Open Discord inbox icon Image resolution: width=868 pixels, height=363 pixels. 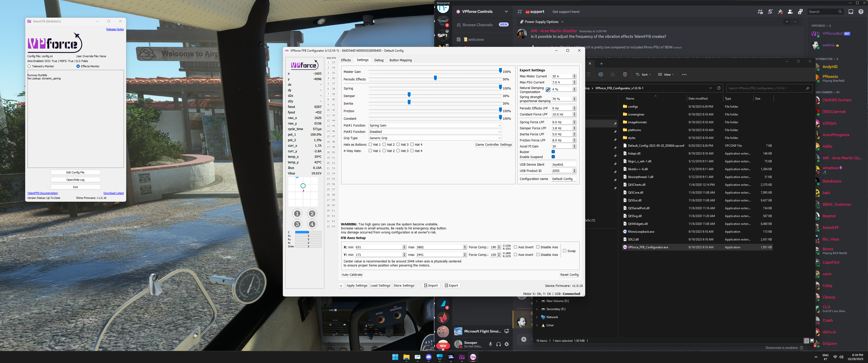[x=851, y=12]
